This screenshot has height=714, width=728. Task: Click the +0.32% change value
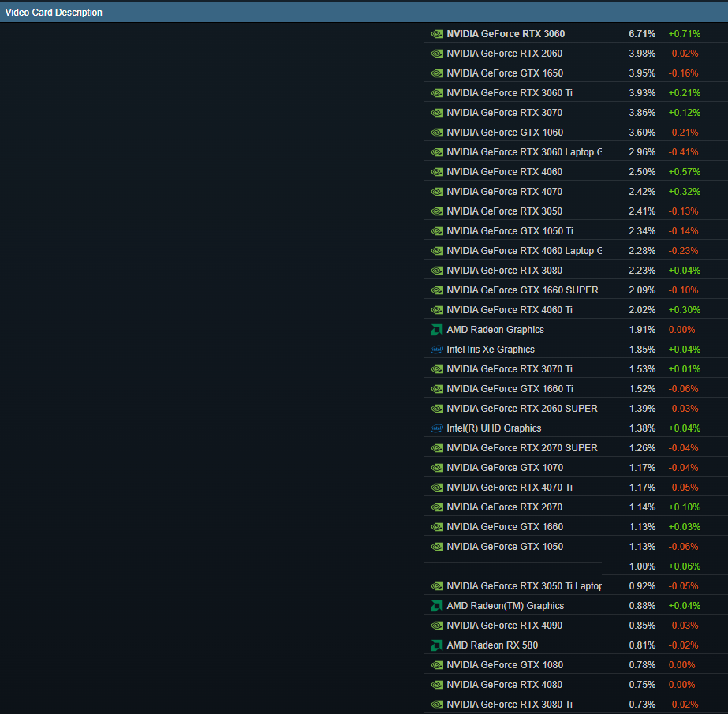(685, 192)
